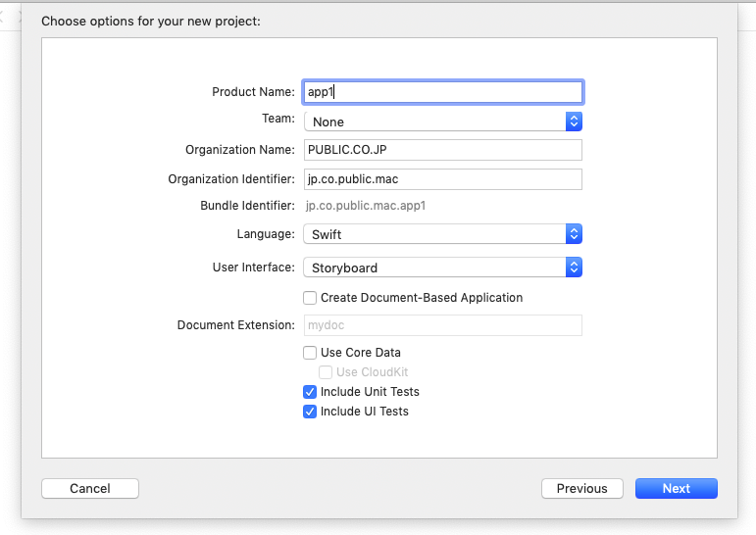
Task: Click the Storyboard interface value
Action: click(344, 267)
